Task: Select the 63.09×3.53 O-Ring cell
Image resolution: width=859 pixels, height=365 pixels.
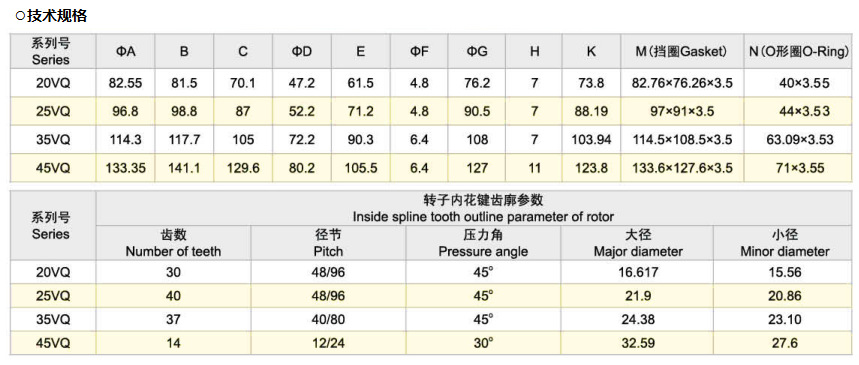Action: 800,140
